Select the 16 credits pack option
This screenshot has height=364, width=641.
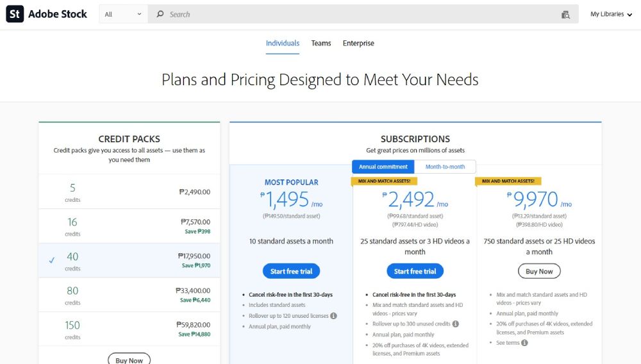pyautogui.click(x=129, y=226)
